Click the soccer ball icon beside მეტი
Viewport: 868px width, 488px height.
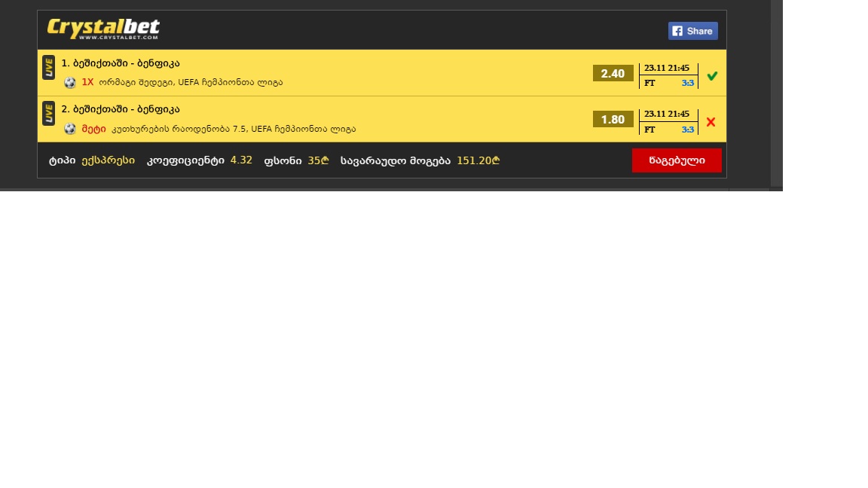[70, 129]
